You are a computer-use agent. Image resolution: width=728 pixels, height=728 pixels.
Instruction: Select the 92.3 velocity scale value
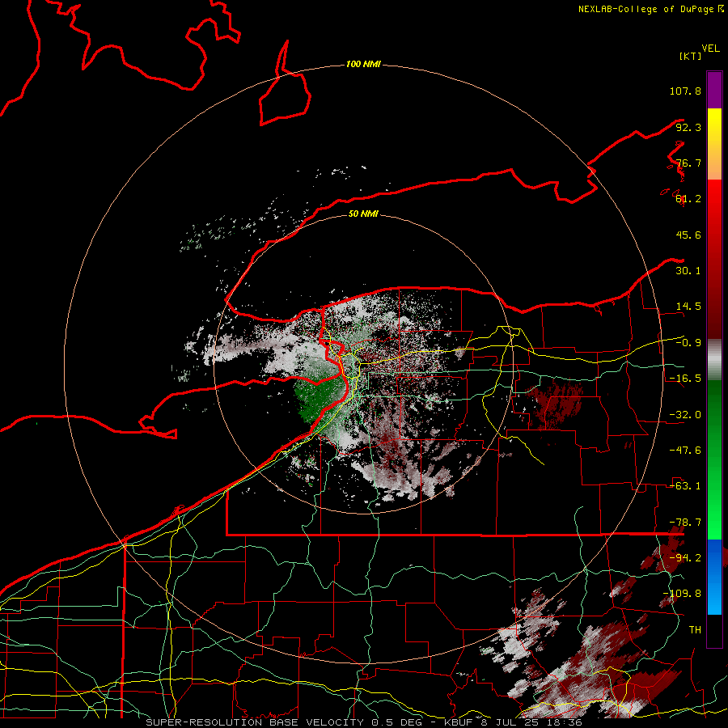pyautogui.click(x=688, y=127)
